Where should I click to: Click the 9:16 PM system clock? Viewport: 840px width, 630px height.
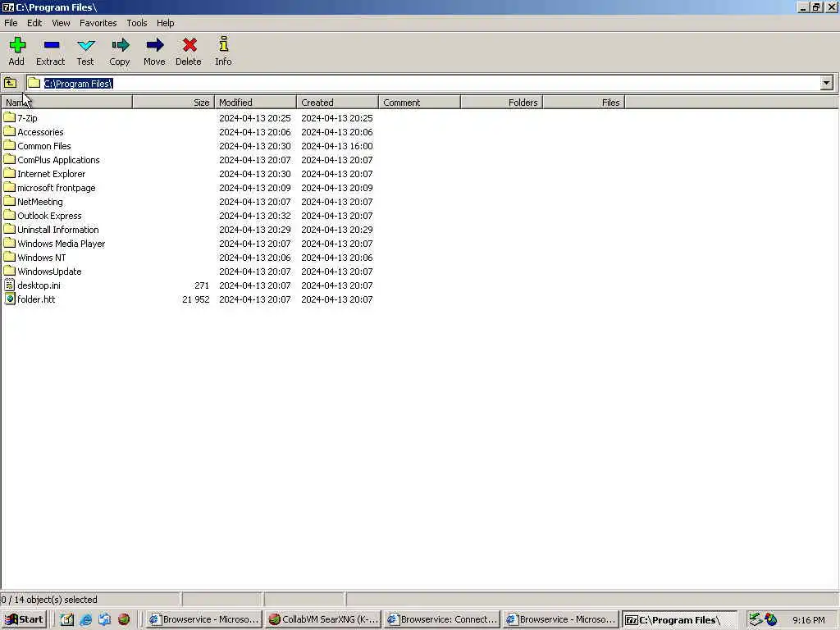(808, 620)
